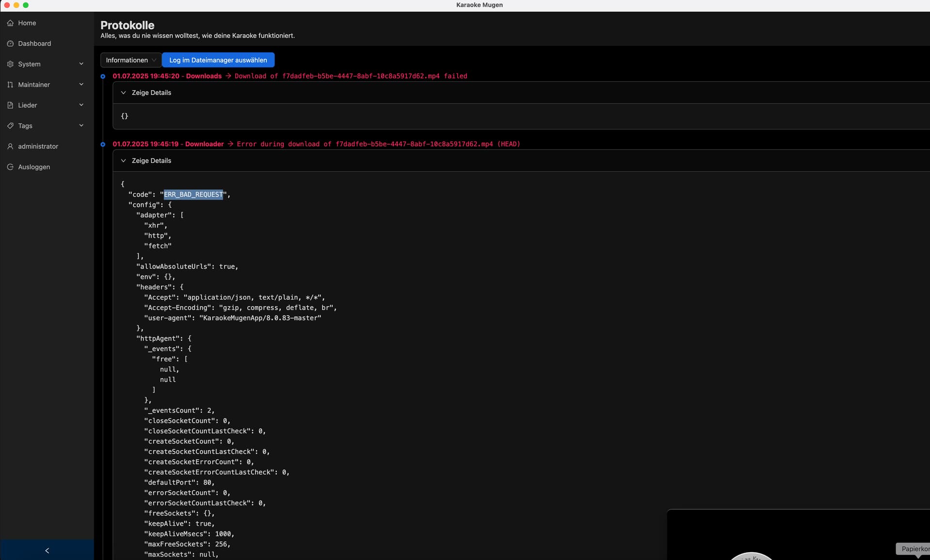Image resolution: width=930 pixels, height=560 pixels.
Task: Expand the Lieder submenu chevron
Action: pos(81,105)
